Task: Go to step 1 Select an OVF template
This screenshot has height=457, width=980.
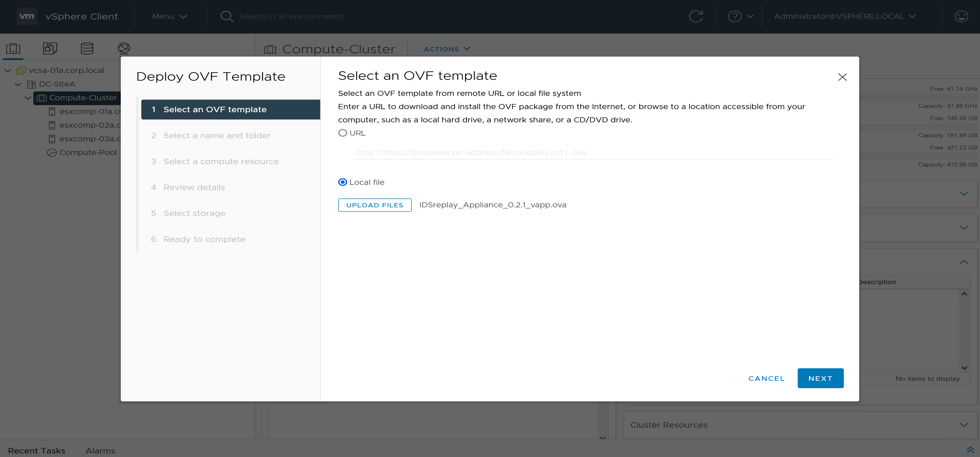Action: (231, 110)
